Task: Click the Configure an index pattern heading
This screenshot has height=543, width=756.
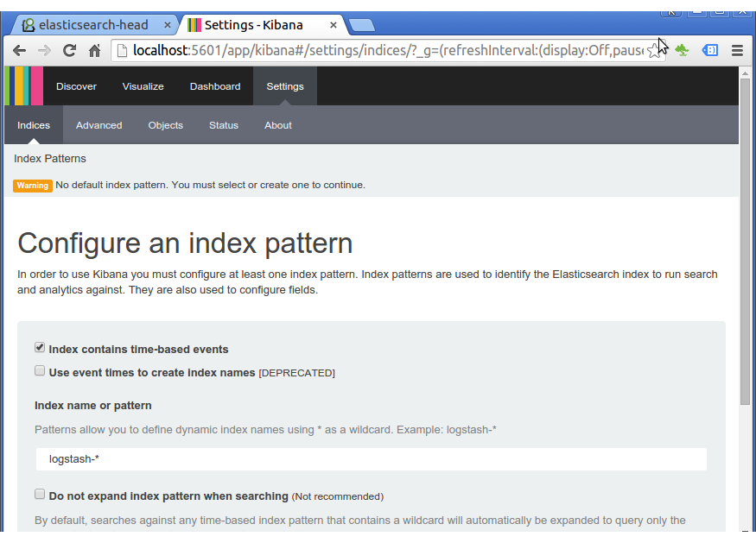Action: (185, 243)
